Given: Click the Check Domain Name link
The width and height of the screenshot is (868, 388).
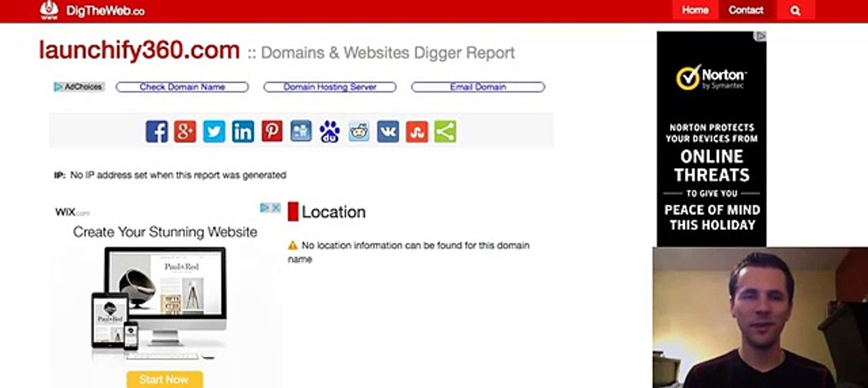Looking at the screenshot, I should pyautogui.click(x=182, y=87).
